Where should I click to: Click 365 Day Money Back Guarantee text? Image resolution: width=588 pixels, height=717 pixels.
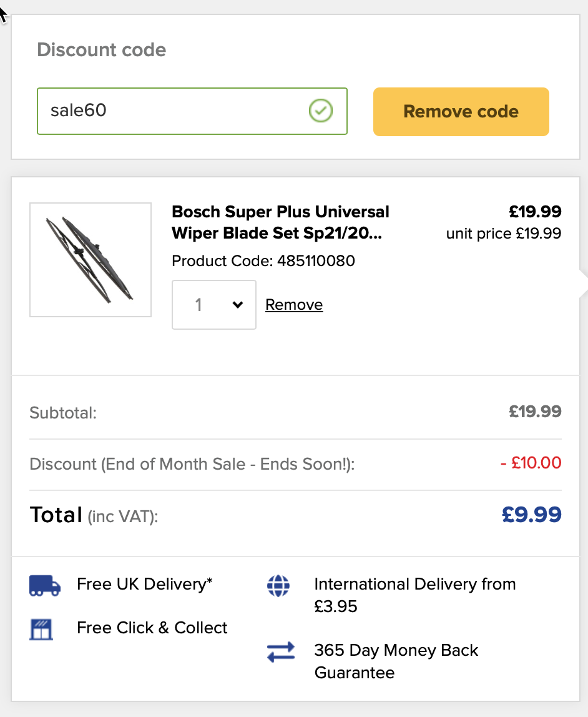coord(396,661)
